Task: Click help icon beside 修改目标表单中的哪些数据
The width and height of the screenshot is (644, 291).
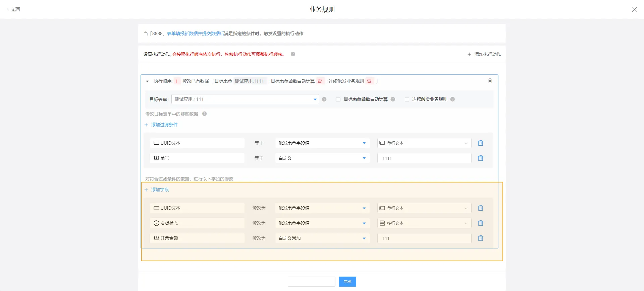Action: point(204,114)
